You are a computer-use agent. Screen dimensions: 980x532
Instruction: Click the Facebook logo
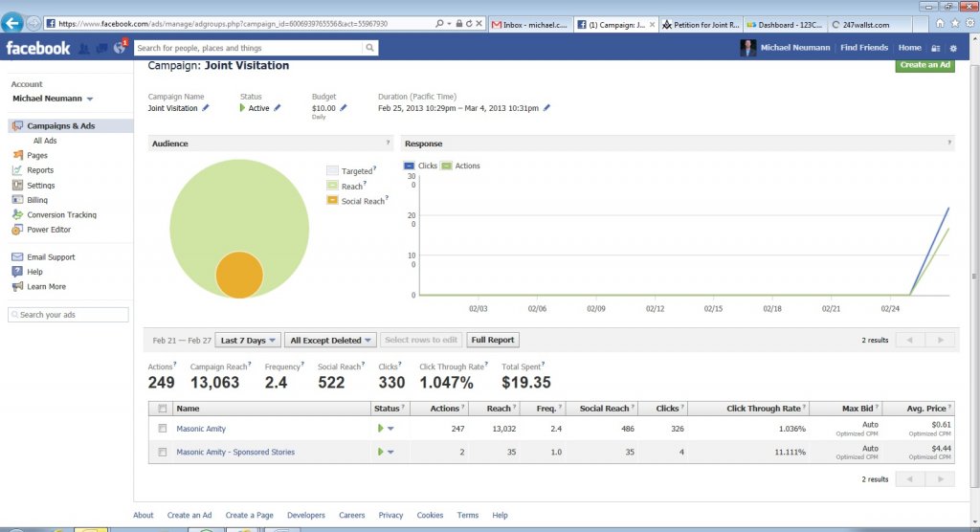click(38, 48)
